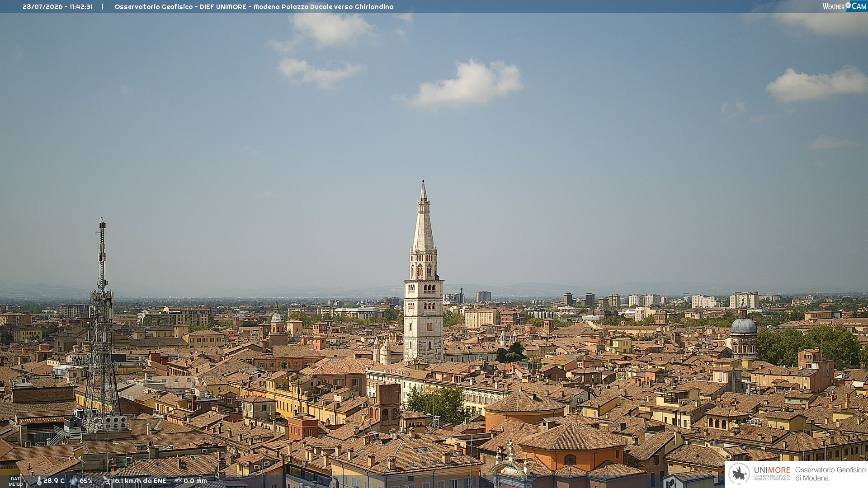Click the WeatherCAM logo
This screenshot has height=488, width=868.
click(844, 6)
